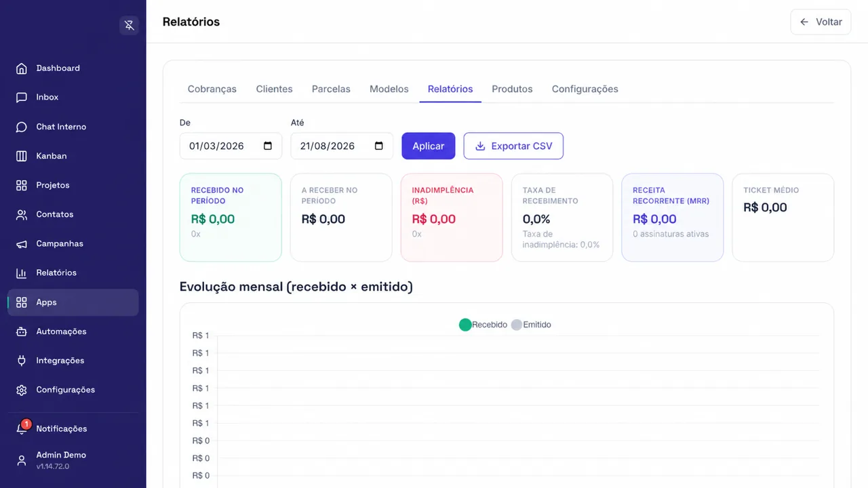Click the '0 assinaturas ativas' text

pyautogui.click(x=671, y=235)
